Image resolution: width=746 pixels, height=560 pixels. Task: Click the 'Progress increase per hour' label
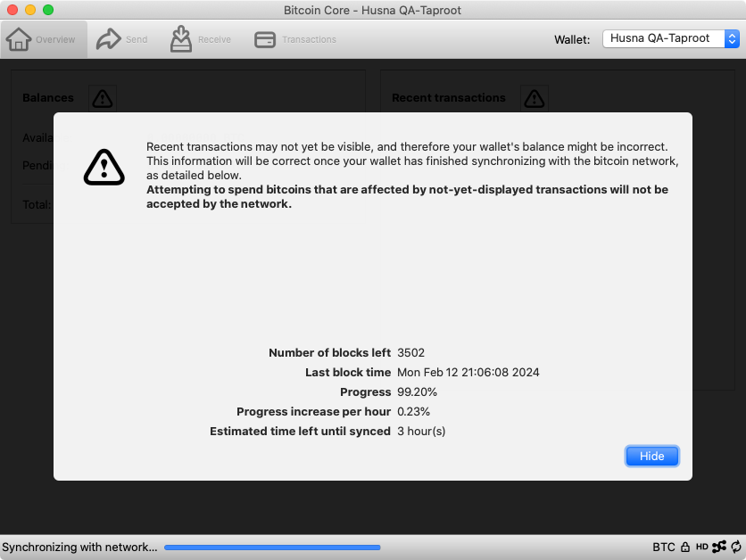click(314, 412)
